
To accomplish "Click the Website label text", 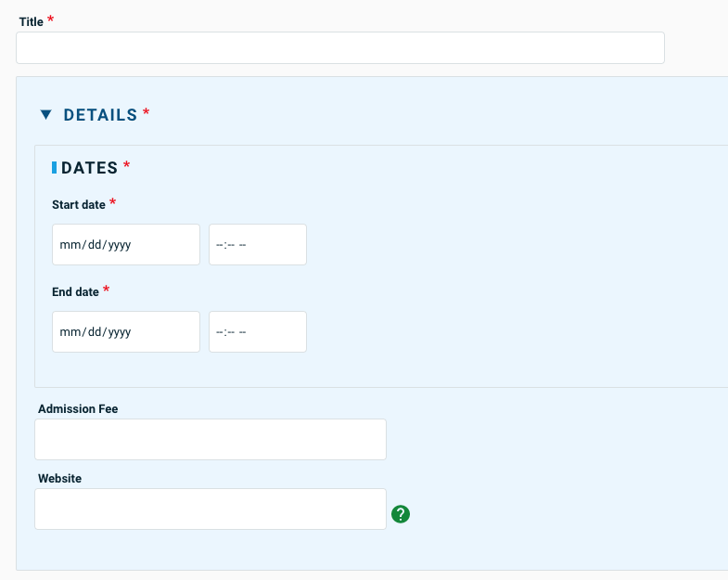I will 60,479.
